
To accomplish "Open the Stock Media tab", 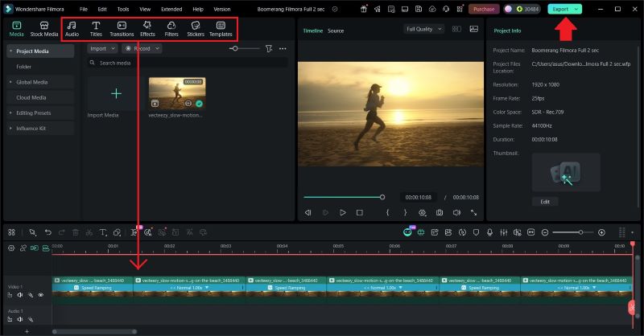I will pyautogui.click(x=44, y=29).
